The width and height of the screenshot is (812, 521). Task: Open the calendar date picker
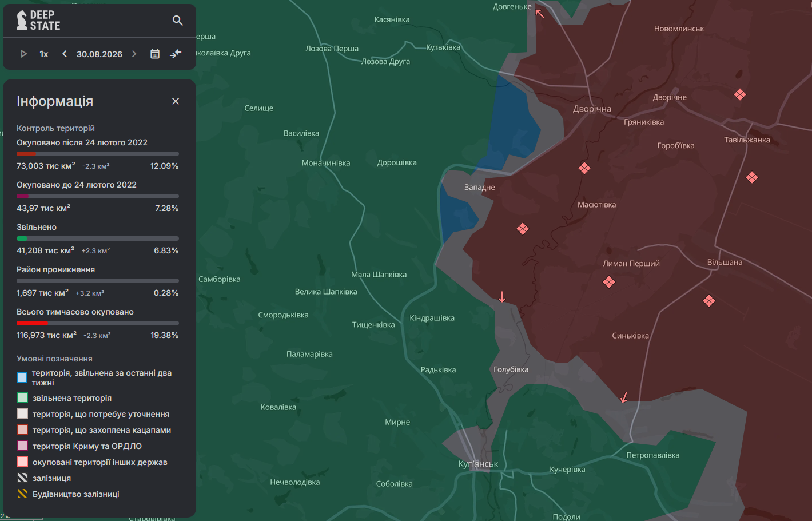pyautogui.click(x=155, y=54)
